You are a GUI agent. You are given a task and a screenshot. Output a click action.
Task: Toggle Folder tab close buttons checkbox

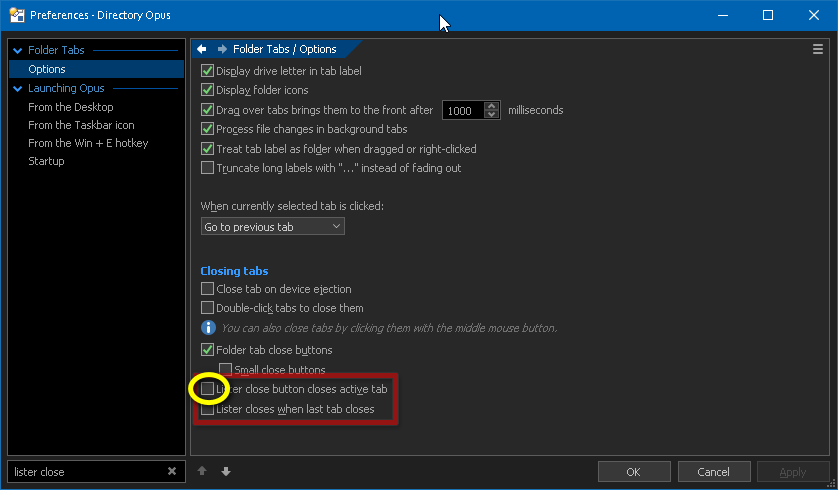coord(207,350)
